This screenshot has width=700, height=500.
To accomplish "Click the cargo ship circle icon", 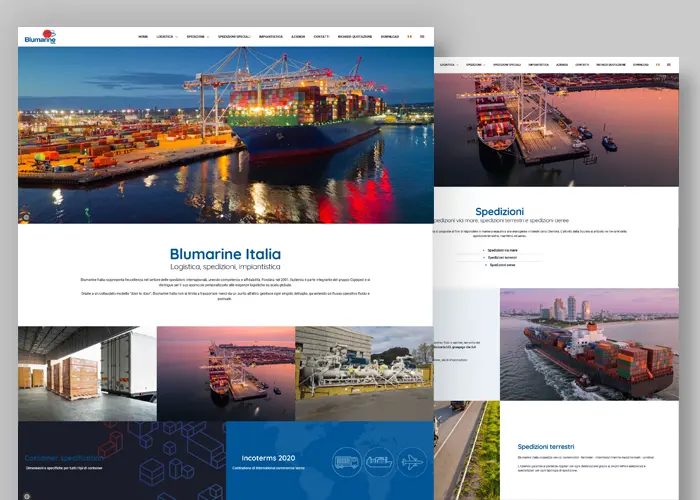I will pos(379,462).
